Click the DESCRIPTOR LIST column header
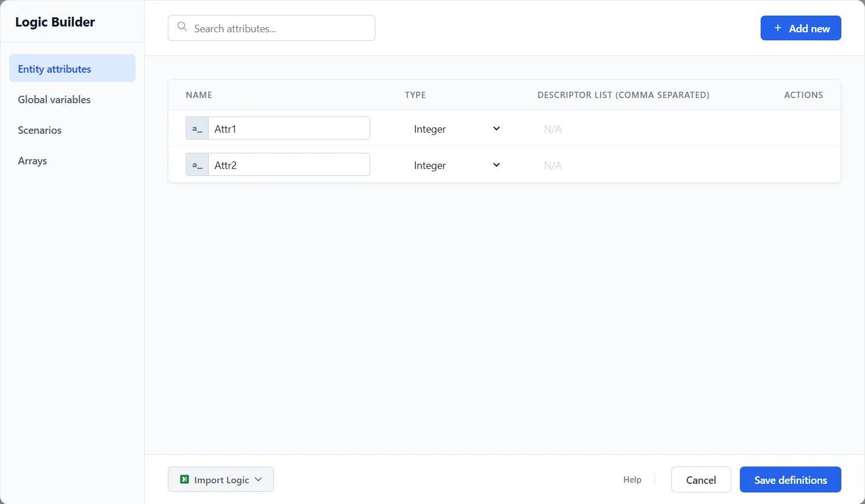The image size is (865, 504). [x=623, y=95]
